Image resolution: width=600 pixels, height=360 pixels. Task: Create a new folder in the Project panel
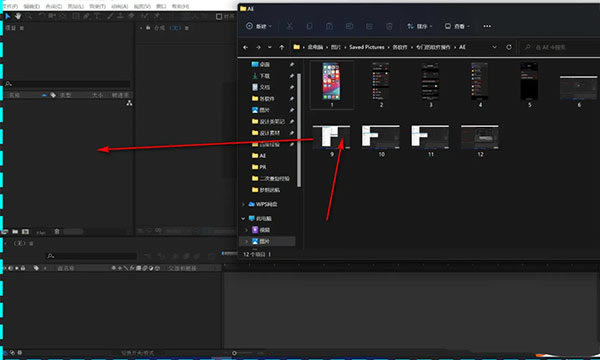pos(15,232)
